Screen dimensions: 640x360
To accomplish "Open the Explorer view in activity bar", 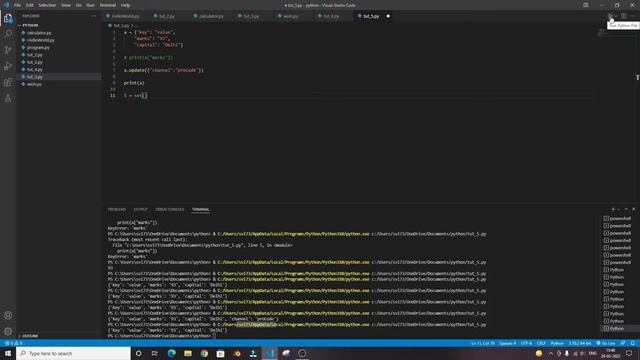I will pos(8,18).
